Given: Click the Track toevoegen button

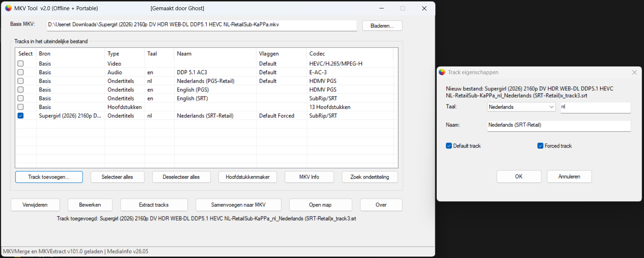Looking at the screenshot, I should [49, 177].
